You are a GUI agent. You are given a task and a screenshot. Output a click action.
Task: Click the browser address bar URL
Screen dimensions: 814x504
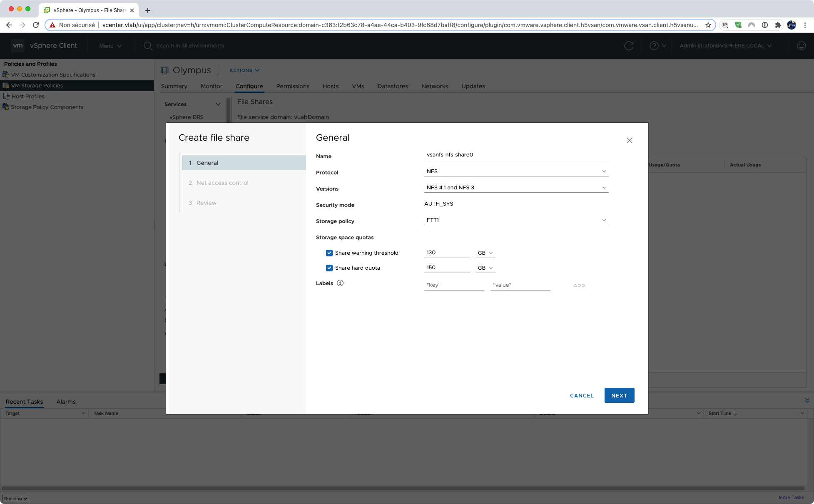coord(400,25)
